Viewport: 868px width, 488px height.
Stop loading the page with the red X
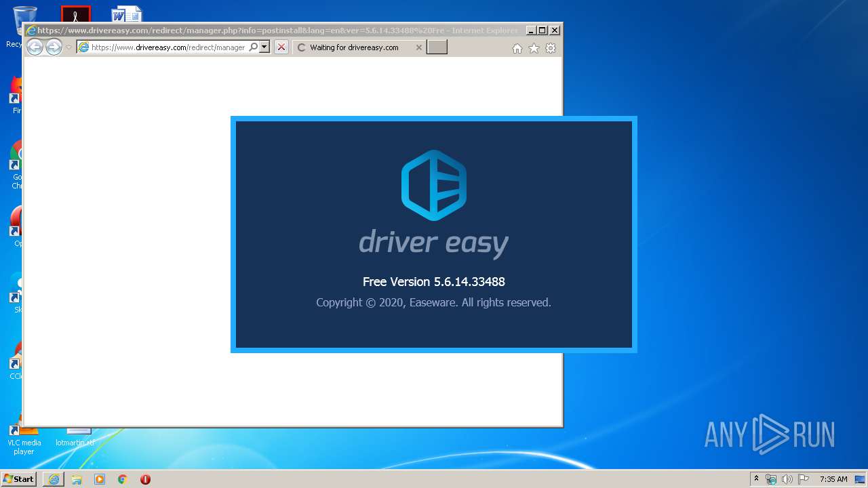coord(281,47)
